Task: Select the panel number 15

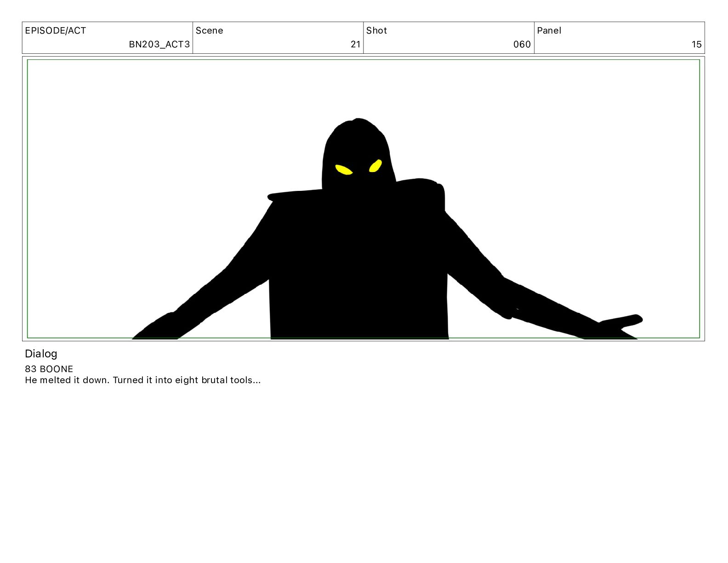Action: [696, 45]
